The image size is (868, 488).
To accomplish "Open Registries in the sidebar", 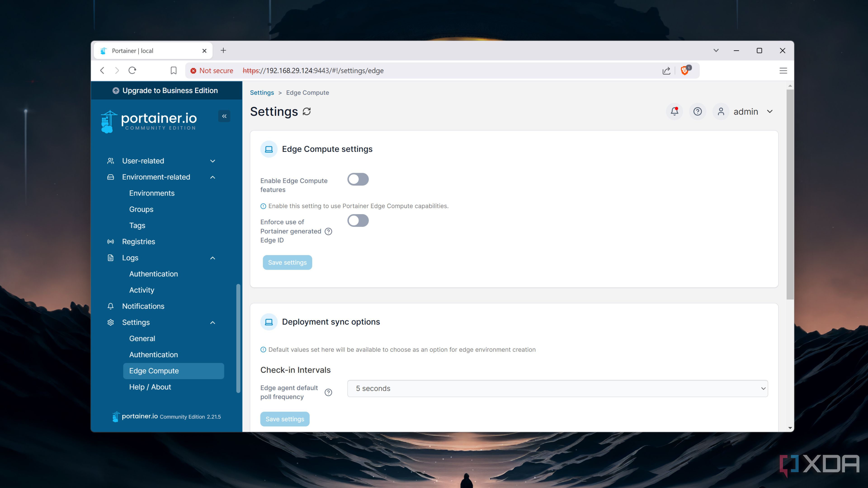I will pos(139,242).
